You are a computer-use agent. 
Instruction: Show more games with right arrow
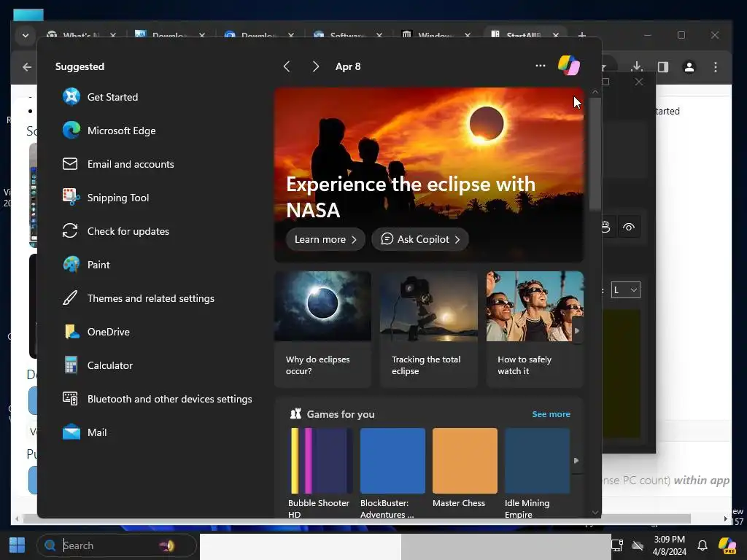click(576, 461)
